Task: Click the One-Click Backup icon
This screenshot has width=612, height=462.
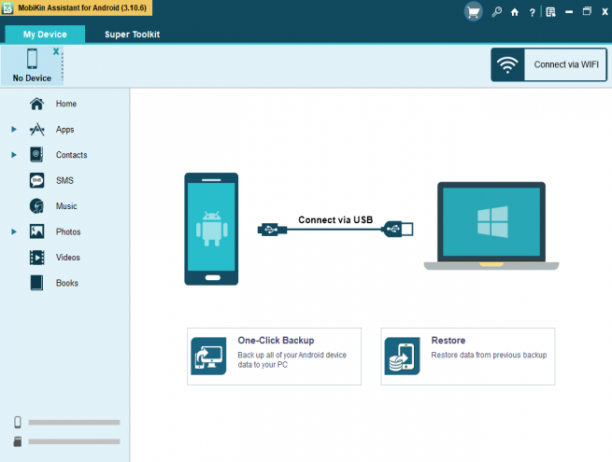Action: click(208, 356)
